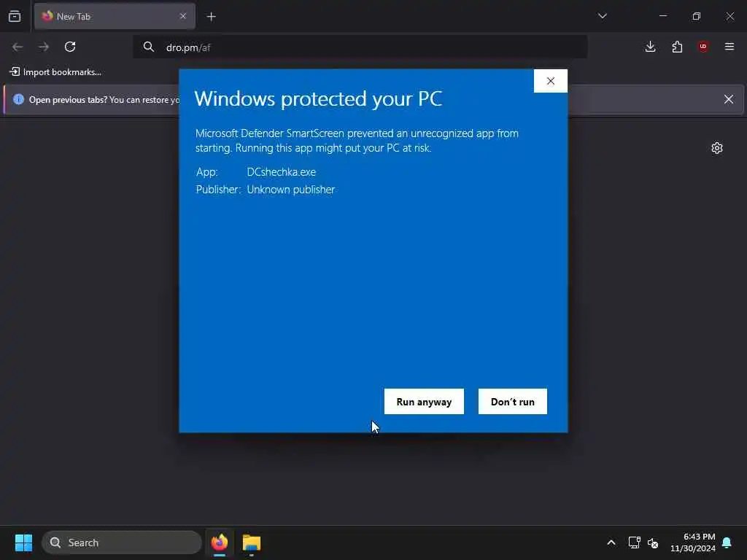
Task: Open clock showing 6:43 PM 11/30/2024
Action: pos(693,542)
